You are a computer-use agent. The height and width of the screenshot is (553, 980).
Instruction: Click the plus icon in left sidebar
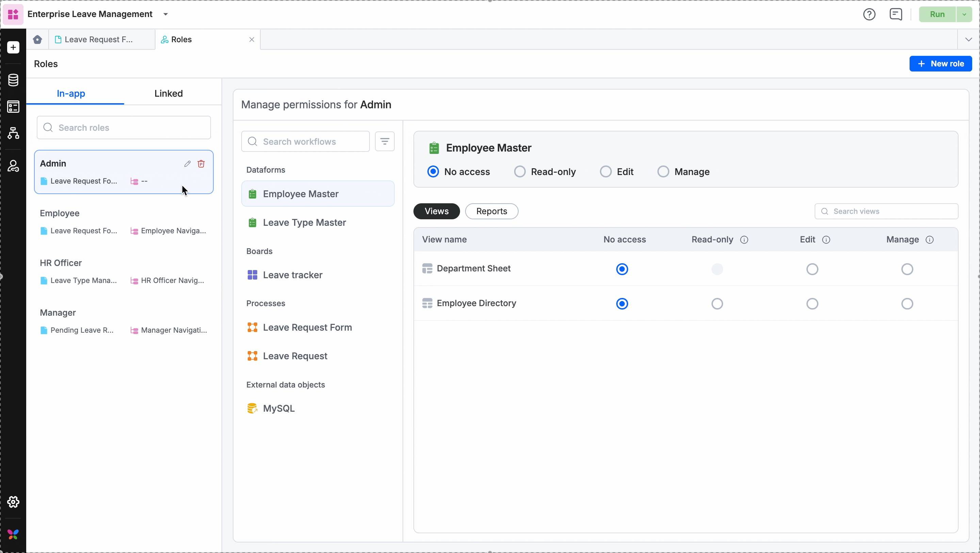(13, 47)
